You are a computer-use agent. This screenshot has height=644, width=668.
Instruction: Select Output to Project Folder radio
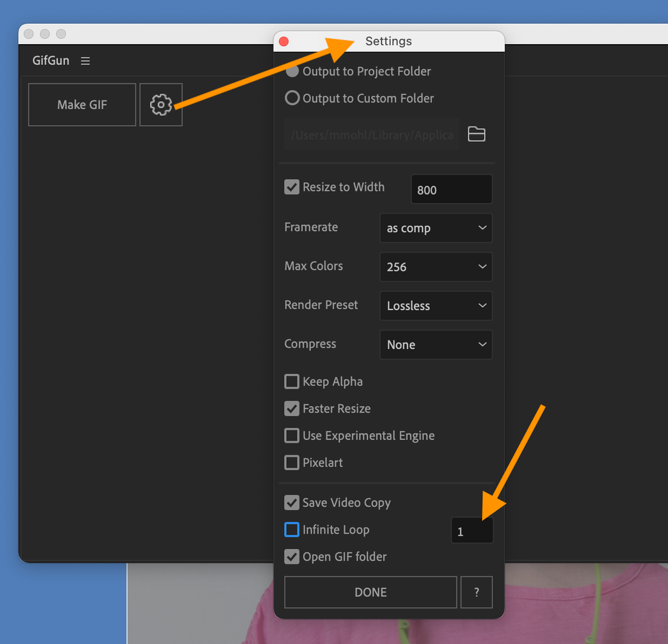point(292,71)
